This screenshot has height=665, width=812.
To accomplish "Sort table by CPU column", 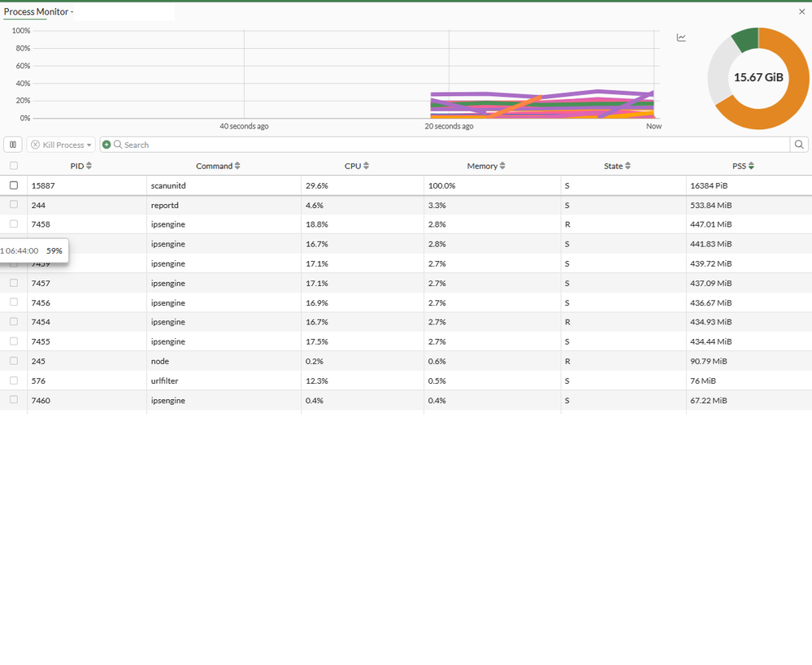I will coord(357,166).
